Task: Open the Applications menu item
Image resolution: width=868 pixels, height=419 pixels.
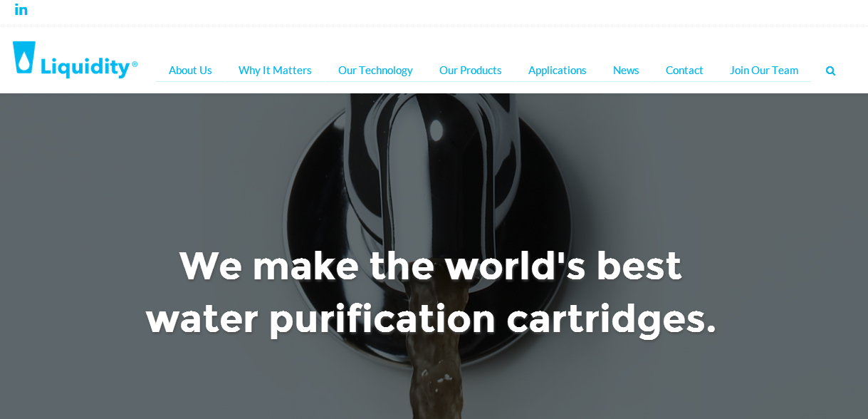Action: tap(558, 70)
